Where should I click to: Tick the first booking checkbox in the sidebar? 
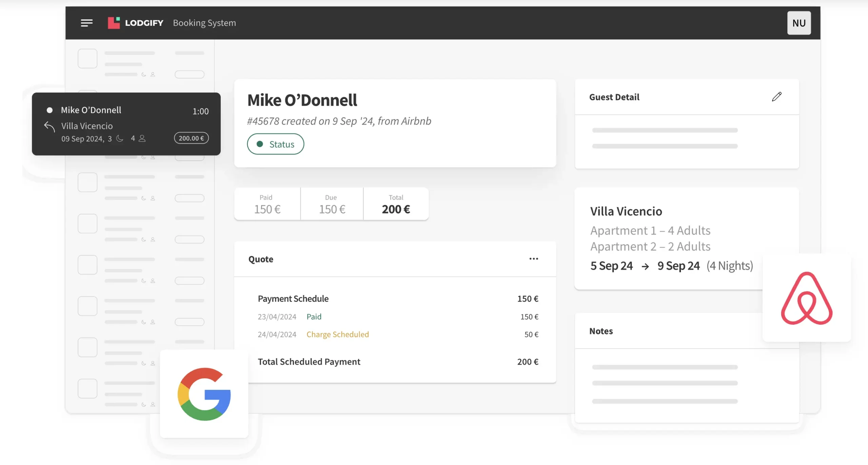(x=87, y=58)
